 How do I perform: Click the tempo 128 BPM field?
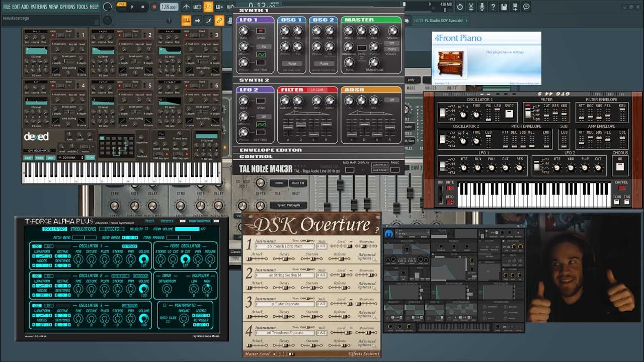tap(169, 7)
